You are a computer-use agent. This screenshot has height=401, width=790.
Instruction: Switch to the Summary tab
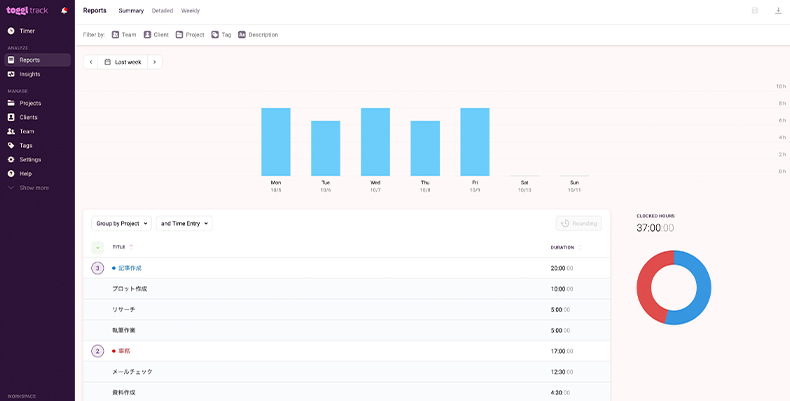(x=131, y=11)
